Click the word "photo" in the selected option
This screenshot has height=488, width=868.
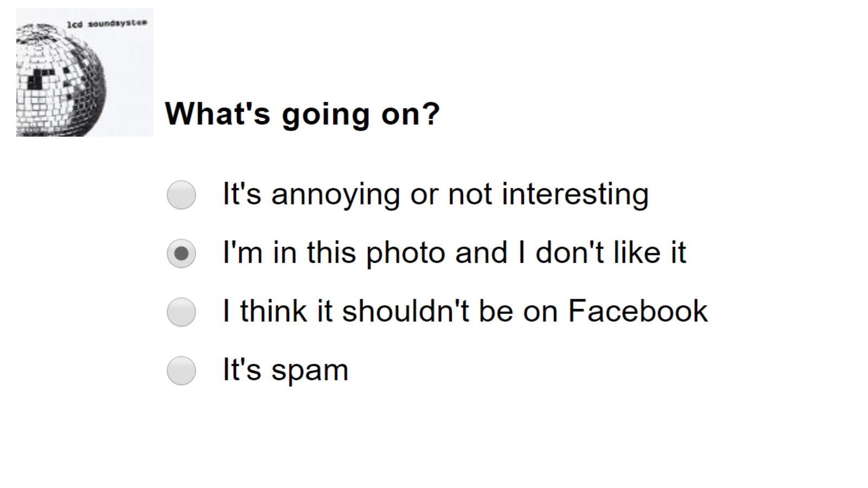[405, 253]
